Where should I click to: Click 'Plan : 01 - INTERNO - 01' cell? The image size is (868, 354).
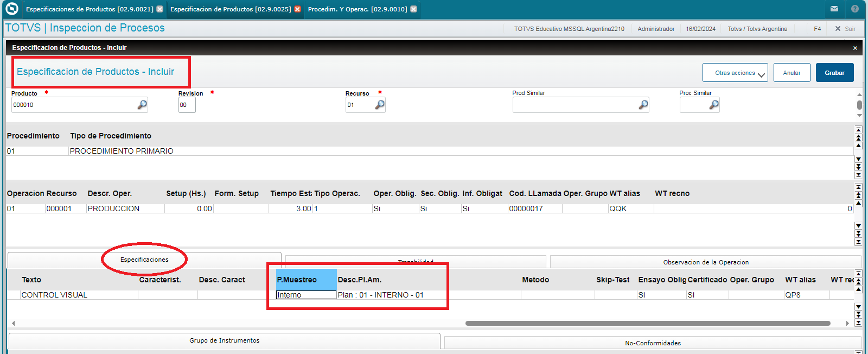429,295
